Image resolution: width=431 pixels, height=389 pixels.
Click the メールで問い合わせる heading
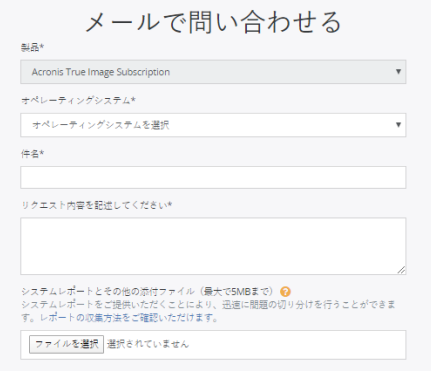(x=213, y=22)
